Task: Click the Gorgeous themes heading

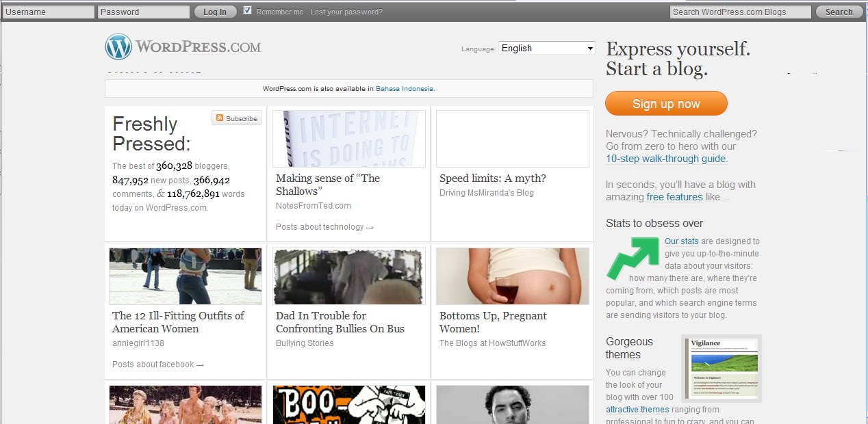Action: 630,348
